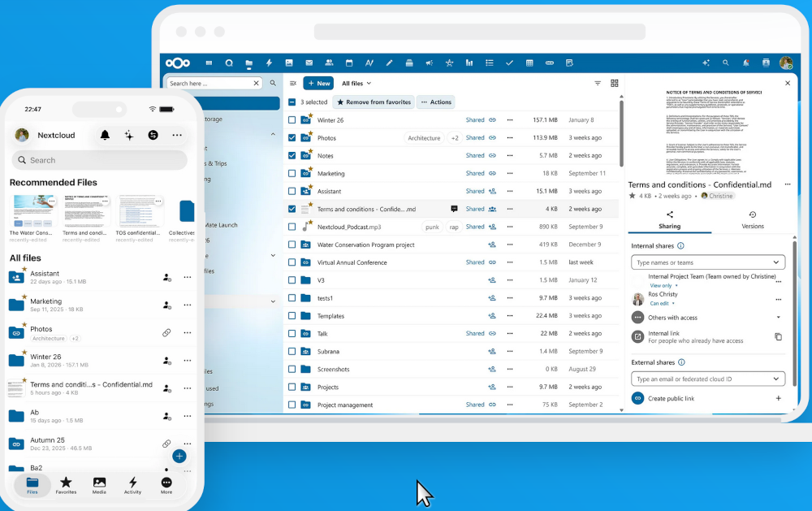Tick the Nextcloud_Podcast.mp3 checkbox
Viewport: 812px width, 511px height.
pyautogui.click(x=292, y=227)
